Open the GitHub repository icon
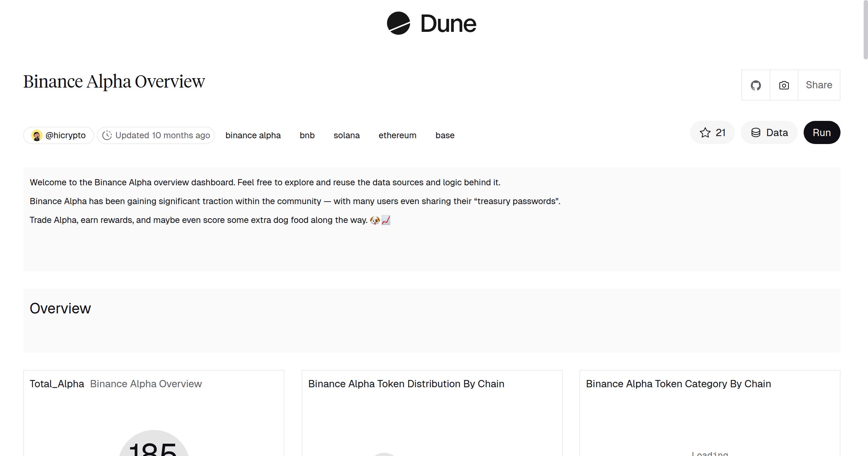The height and width of the screenshot is (456, 868). click(x=756, y=85)
